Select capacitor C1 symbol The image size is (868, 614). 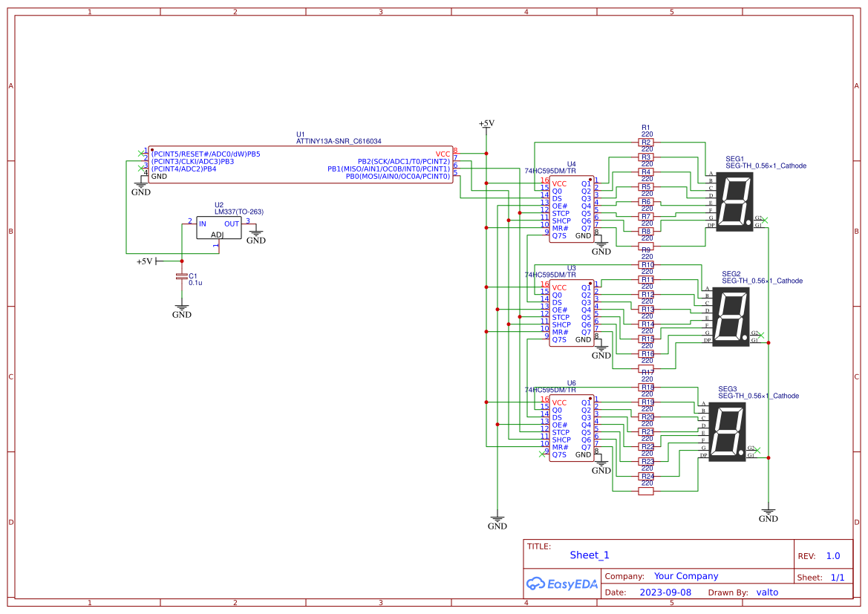click(x=180, y=276)
